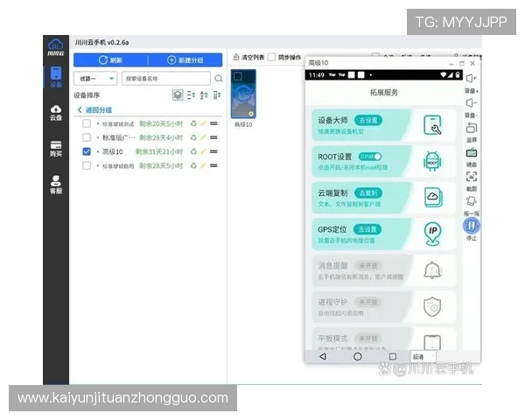Click the menu bars on the 剩余28天5小时 row
Screen dimensions: 525x420
(213, 165)
